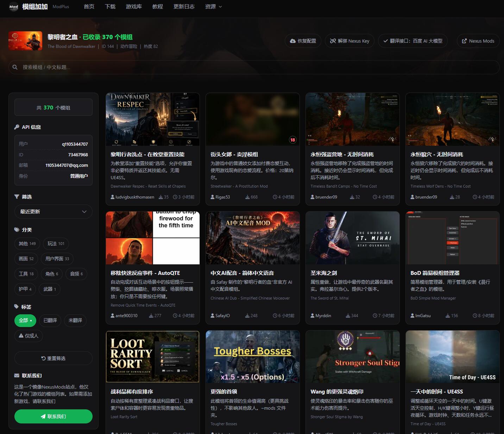Click the warning icon in 仅成人 tag
The image size is (504, 434).
(x=21, y=335)
